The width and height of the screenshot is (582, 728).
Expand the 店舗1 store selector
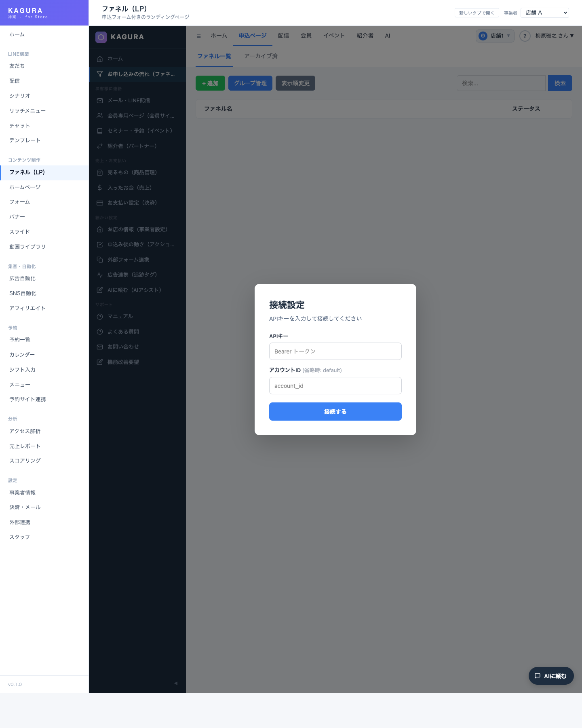(x=495, y=36)
